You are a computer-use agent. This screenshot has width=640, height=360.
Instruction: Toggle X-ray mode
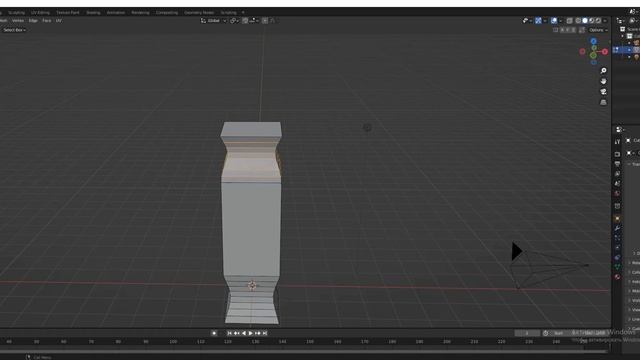(569, 20)
